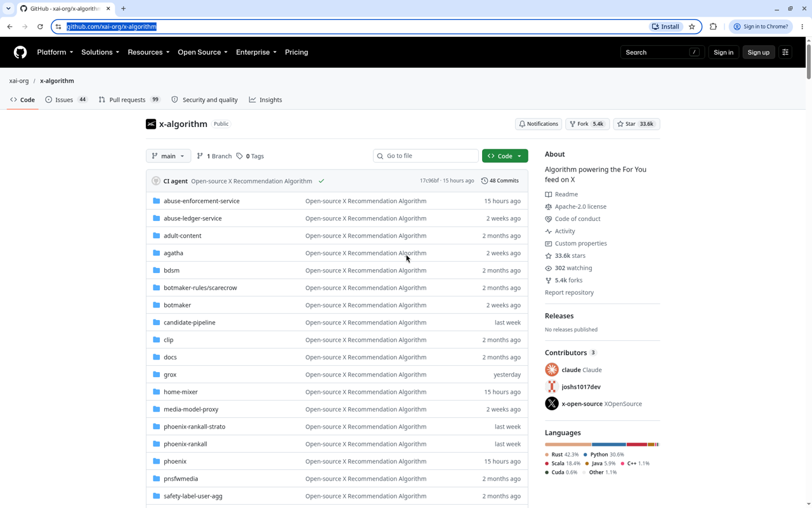Open the tab search chevron
Viewport: 812px width, 508px height.
8,9
